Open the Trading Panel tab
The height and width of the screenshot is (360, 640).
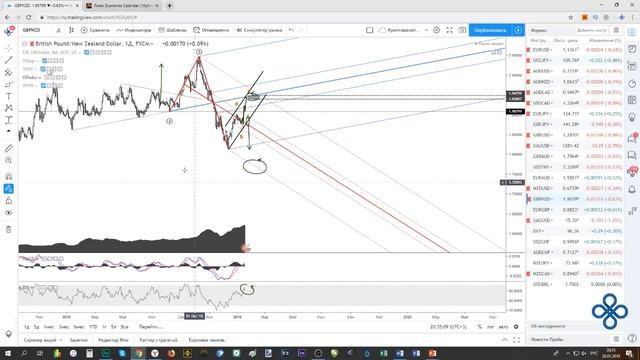coord(207,340)
